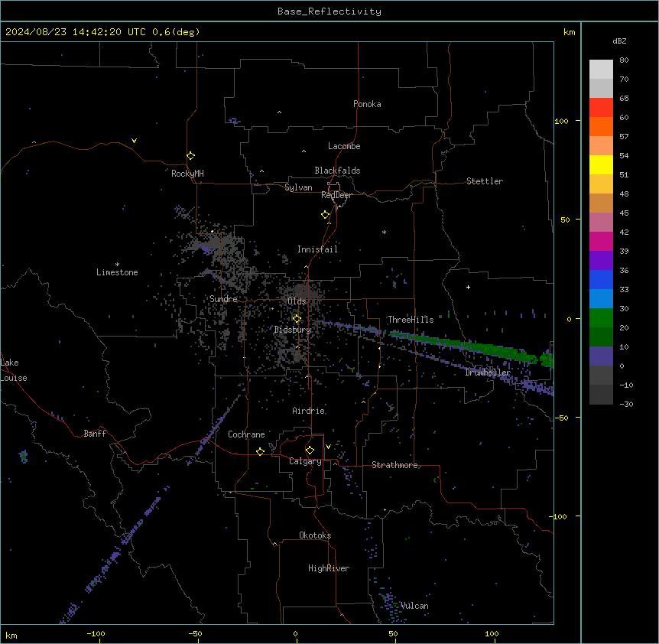Click the Vulcan label
Screen dimensions: 659x644
click(x=414, y=606)
